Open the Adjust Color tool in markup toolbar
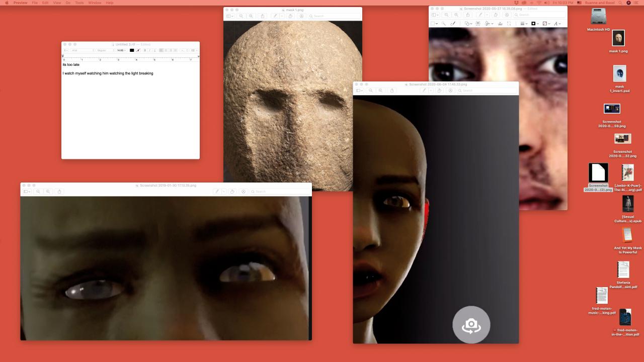644x362 pixels. coord(500,24)
